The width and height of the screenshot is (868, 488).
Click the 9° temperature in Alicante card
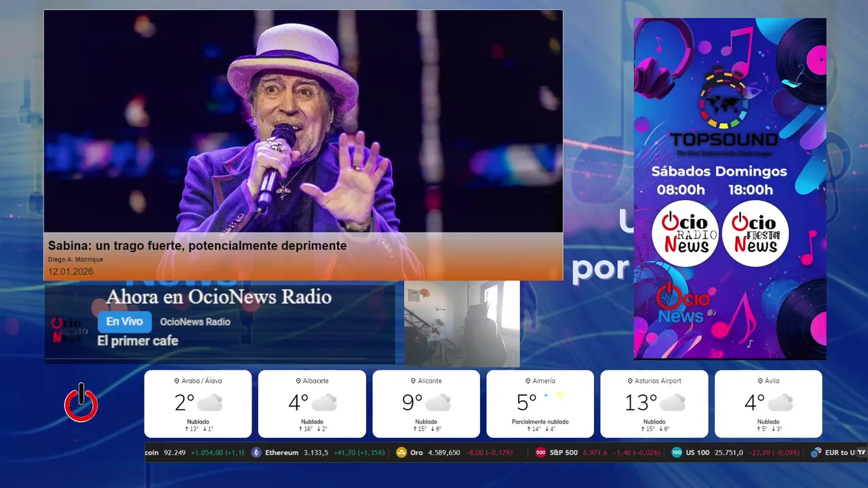pyautogui.click(x=412, y=403)
